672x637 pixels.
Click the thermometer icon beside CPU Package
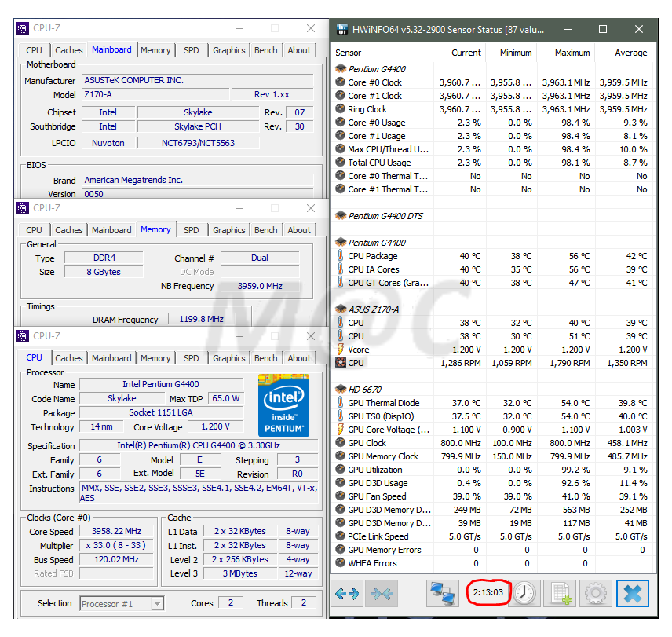pyautogui.click(x=340, y=255)
